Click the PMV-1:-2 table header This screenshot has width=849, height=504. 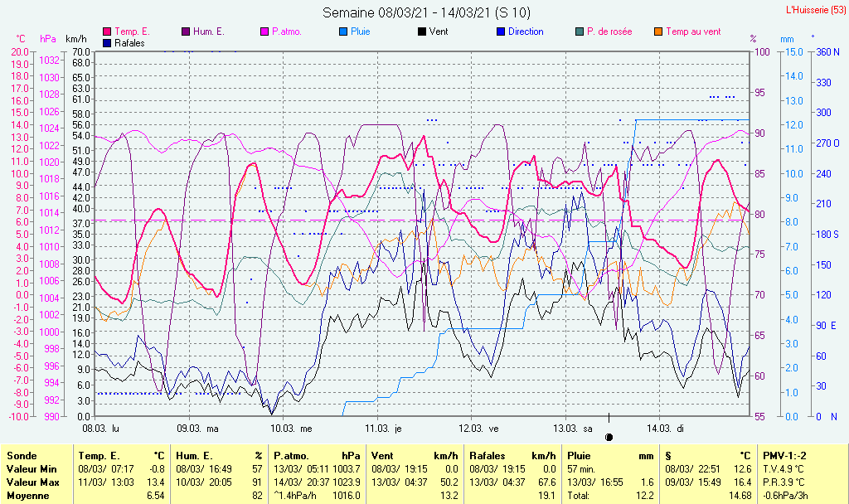click(x=784, y=457)
